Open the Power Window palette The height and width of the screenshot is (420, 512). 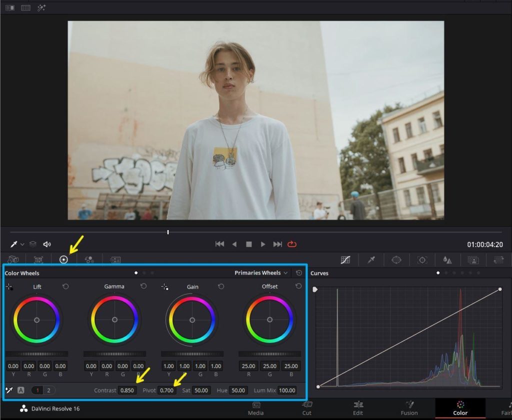point(396,260)
